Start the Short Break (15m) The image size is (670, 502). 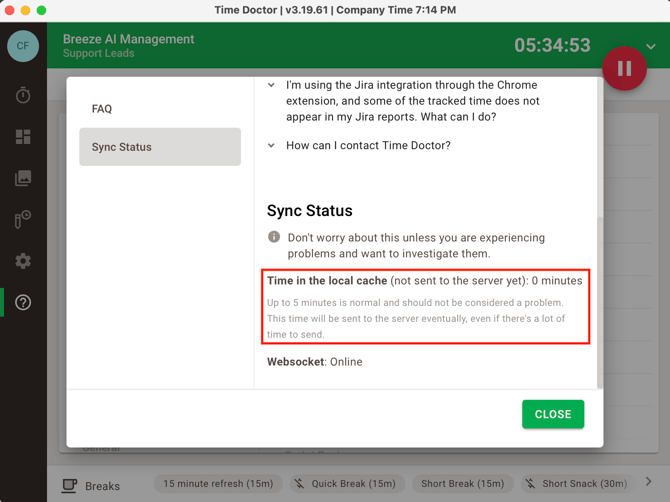pyautogui.click(x=462, y=484)
